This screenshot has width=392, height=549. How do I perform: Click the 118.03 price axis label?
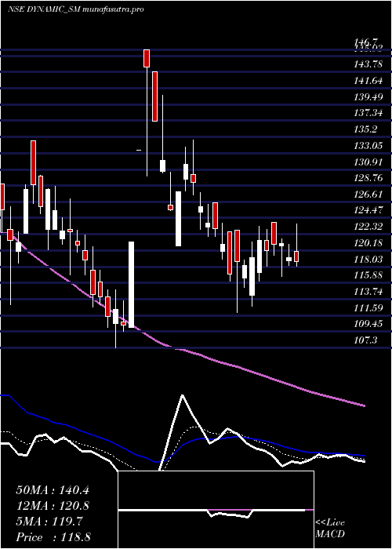point(368,259)
